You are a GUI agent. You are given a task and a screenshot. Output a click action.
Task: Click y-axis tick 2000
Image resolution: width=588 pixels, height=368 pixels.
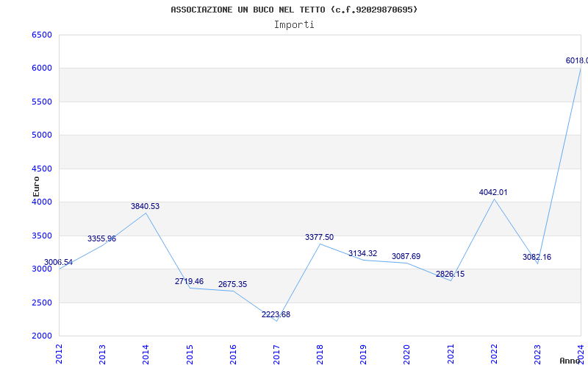pyautogui.click(x=42, y=336)
